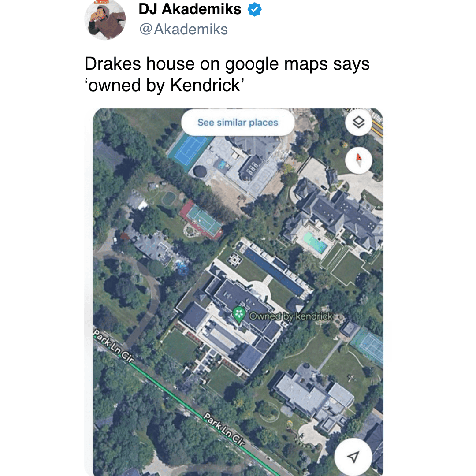Click the long dark lap pool

click(x=274, y=271)
